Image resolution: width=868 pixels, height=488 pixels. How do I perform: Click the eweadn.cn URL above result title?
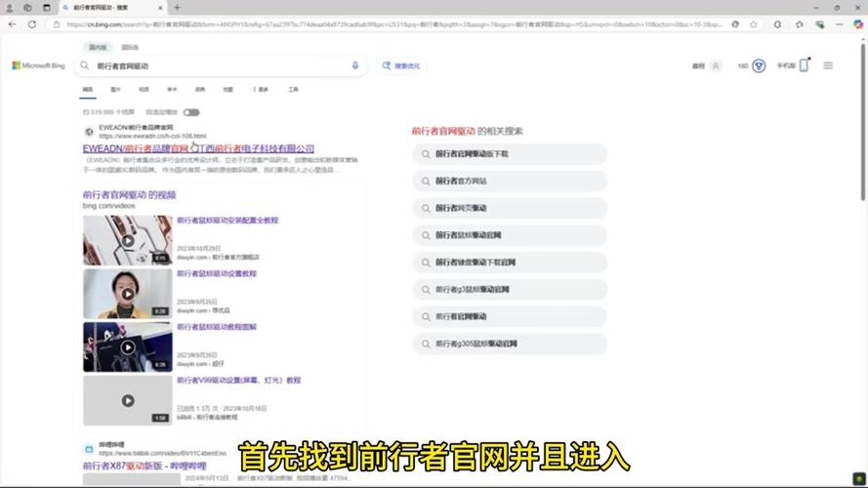pos(152,136)
